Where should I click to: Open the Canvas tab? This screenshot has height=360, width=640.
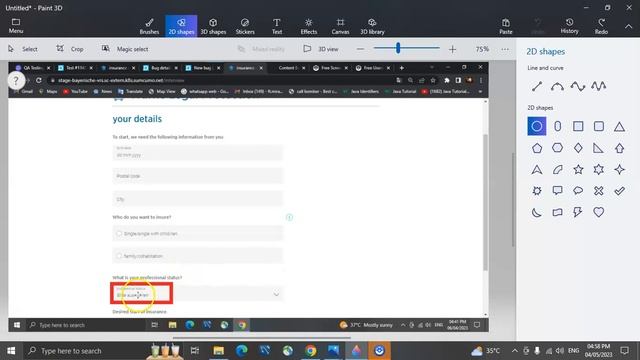coord(340,26)
